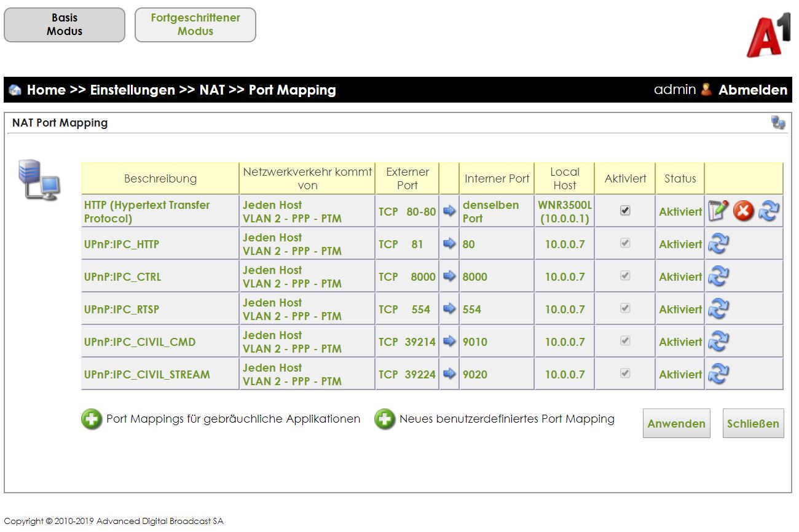Log out via Abmelden
Screen dimensions: 799x532
coord(753,90)
